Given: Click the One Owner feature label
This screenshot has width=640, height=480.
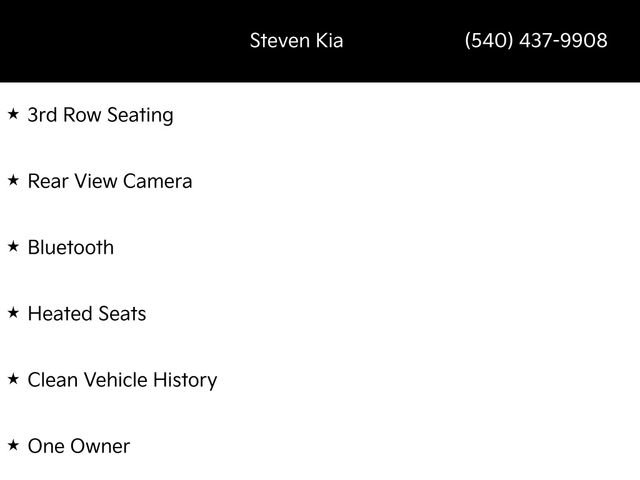Looking at the screenshot, I should [x=79, y=446].
